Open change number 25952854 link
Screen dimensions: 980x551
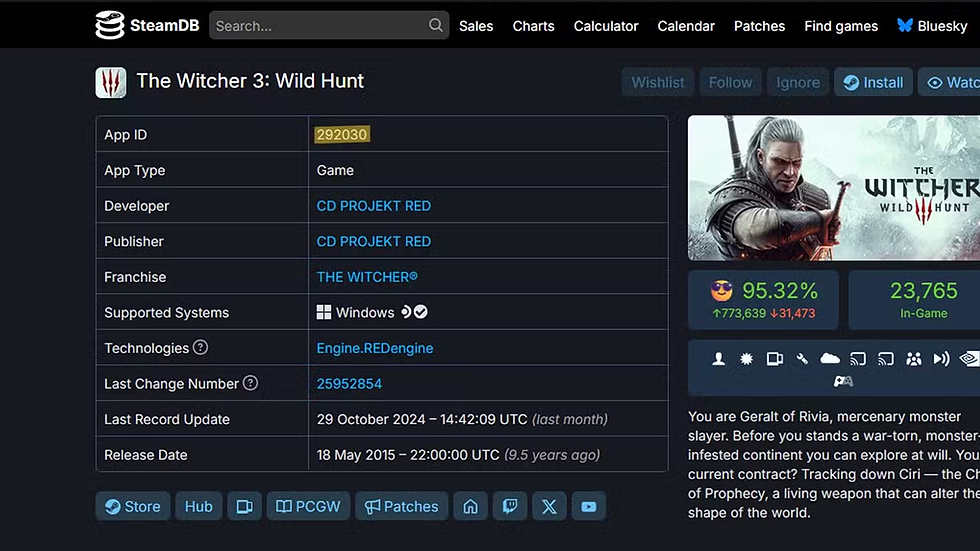(x=349, y=384)
